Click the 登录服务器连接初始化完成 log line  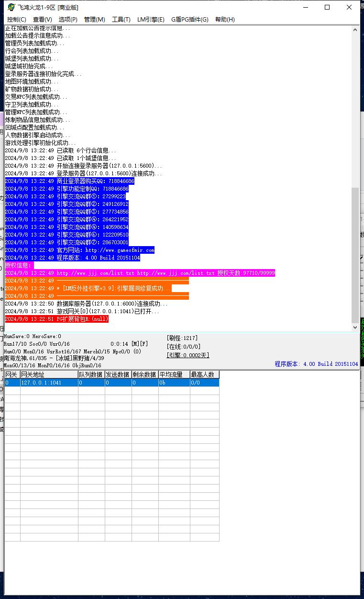[43, 74]
